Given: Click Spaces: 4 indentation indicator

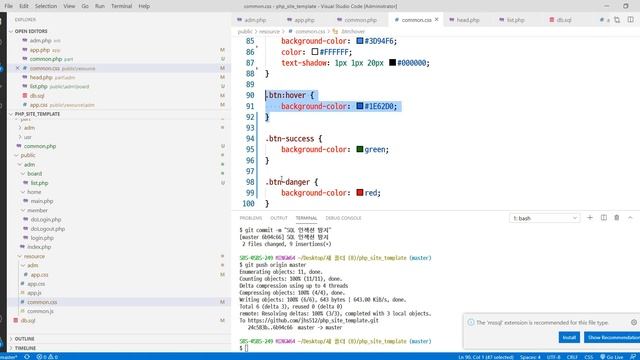Looking at the screenshot, I should 530,357.
